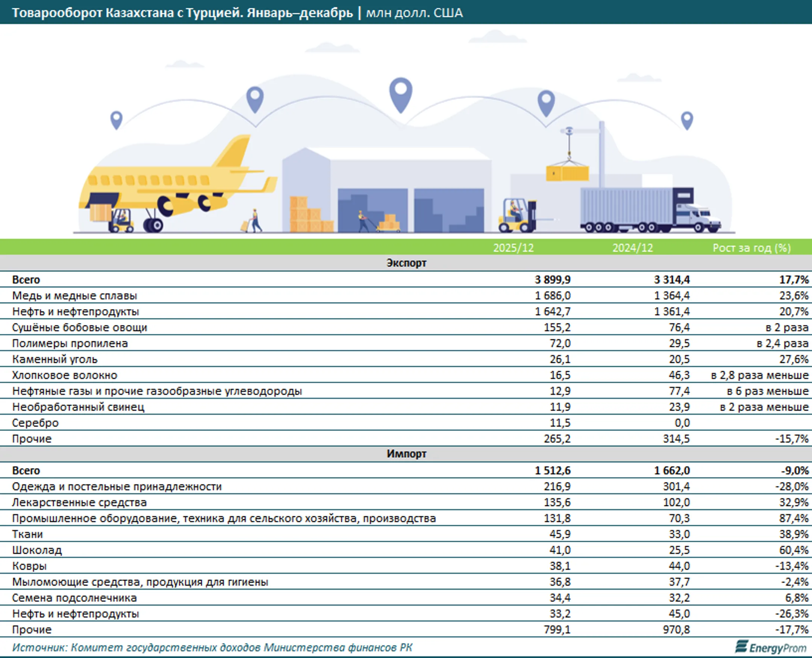
Task: Select the Шоколад import row label
Action: [x=37, y=550]
